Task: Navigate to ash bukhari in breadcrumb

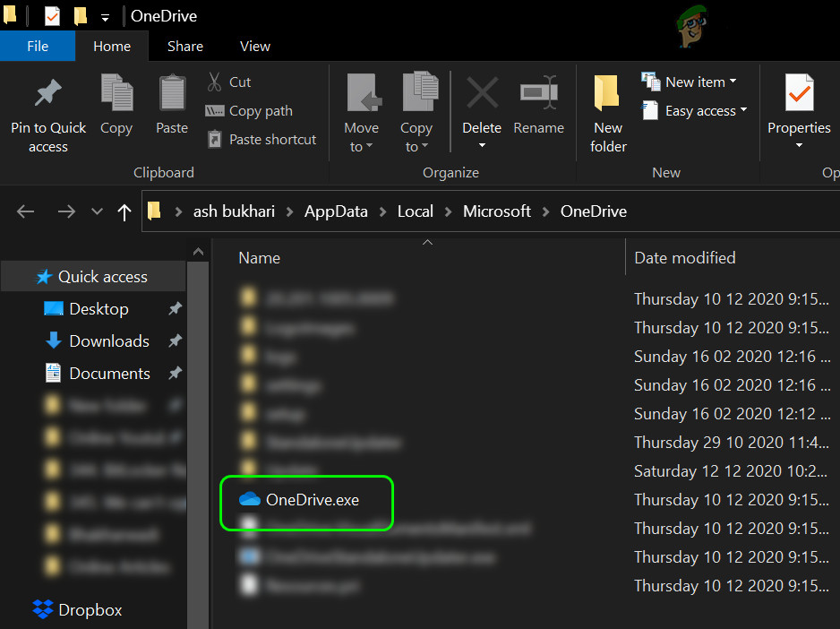Action: pyautogui.click(x=234, y=211)
